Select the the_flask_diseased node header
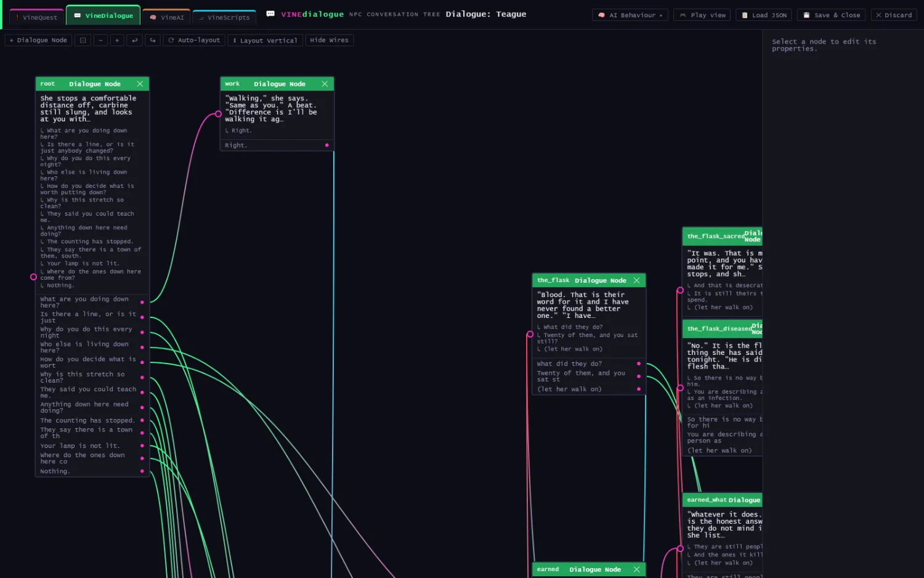Image resolution: width=924 pixels, height=578 pixels. (x=723, y=328)
